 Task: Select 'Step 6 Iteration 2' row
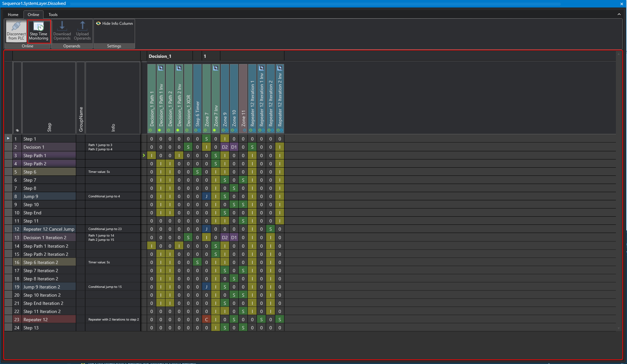coord(49,262)
